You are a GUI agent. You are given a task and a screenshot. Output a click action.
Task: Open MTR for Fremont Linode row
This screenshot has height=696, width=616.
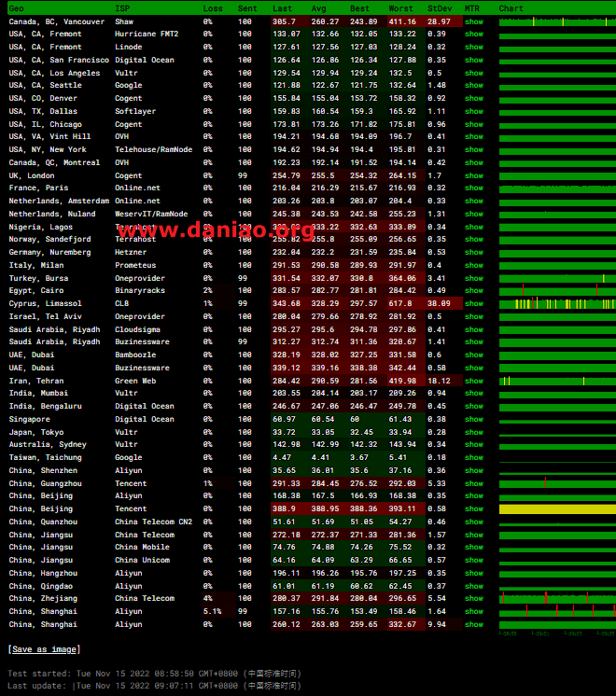click(x=474, y=47)
